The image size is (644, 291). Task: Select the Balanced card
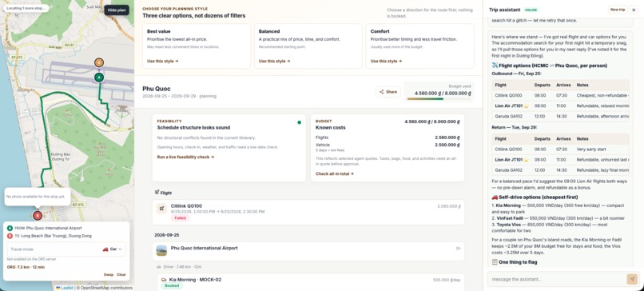tap(308, 46)
